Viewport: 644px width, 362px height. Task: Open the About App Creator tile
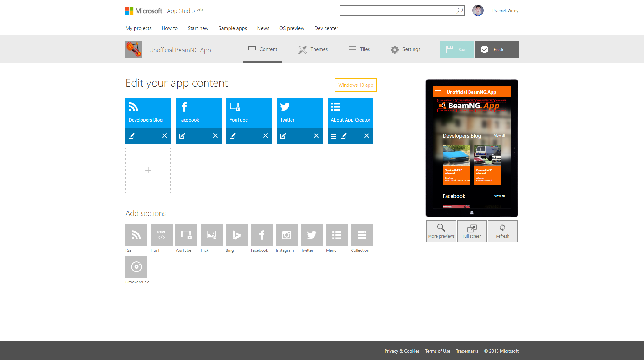tap(350, 113)
